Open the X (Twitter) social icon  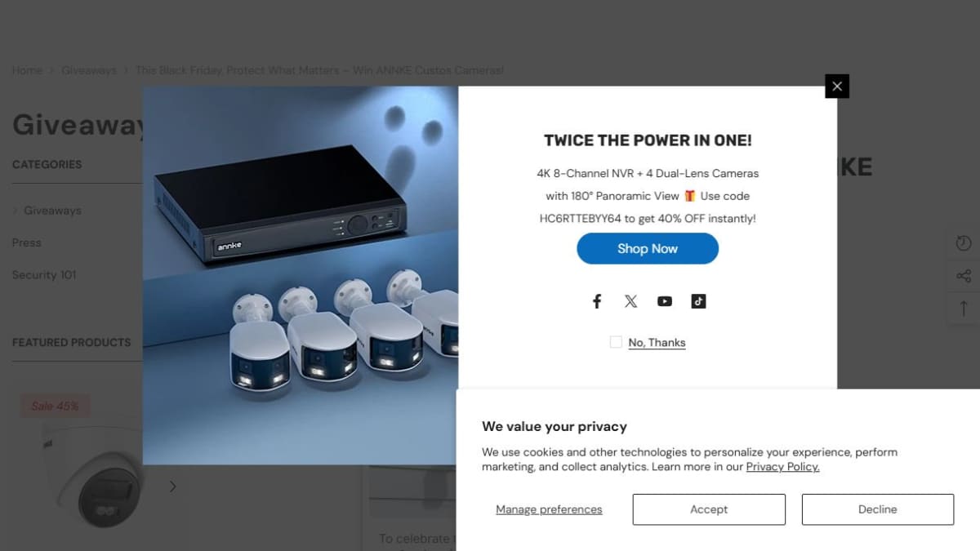point(630,301)
